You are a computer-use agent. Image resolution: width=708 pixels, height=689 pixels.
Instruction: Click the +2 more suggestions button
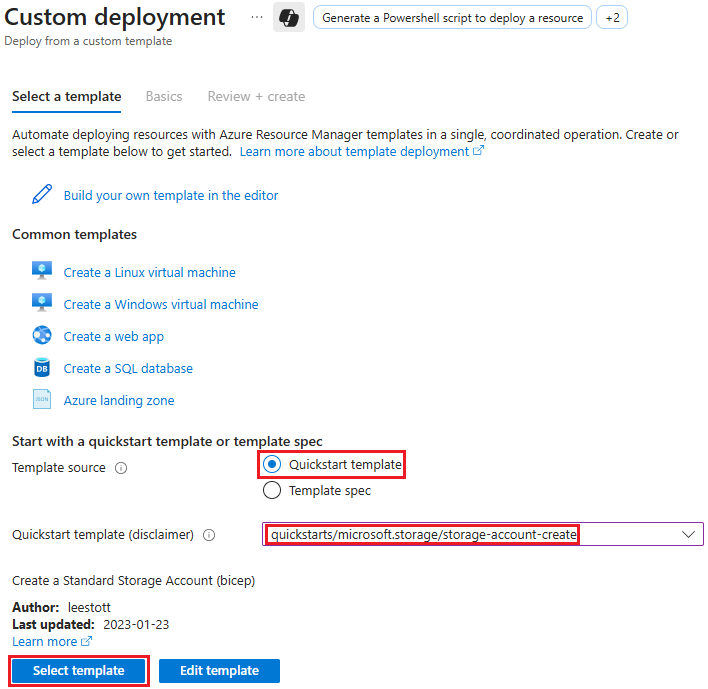pos(612,18)
